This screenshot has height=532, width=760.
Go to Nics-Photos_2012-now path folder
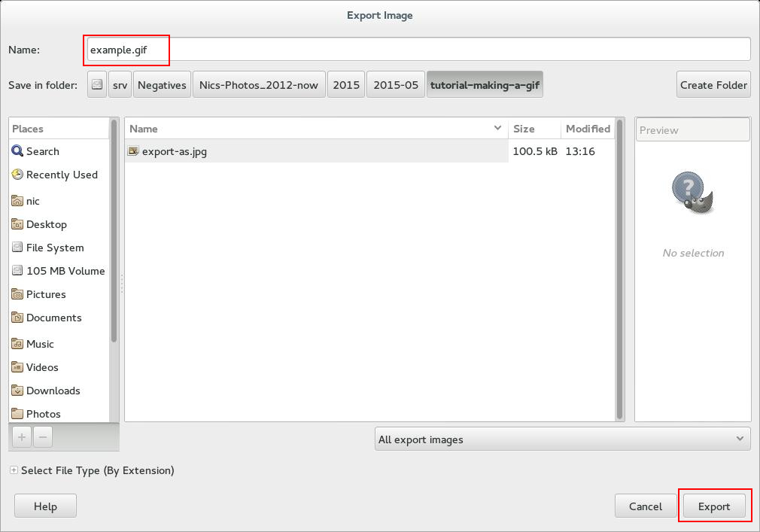(259, 85)
